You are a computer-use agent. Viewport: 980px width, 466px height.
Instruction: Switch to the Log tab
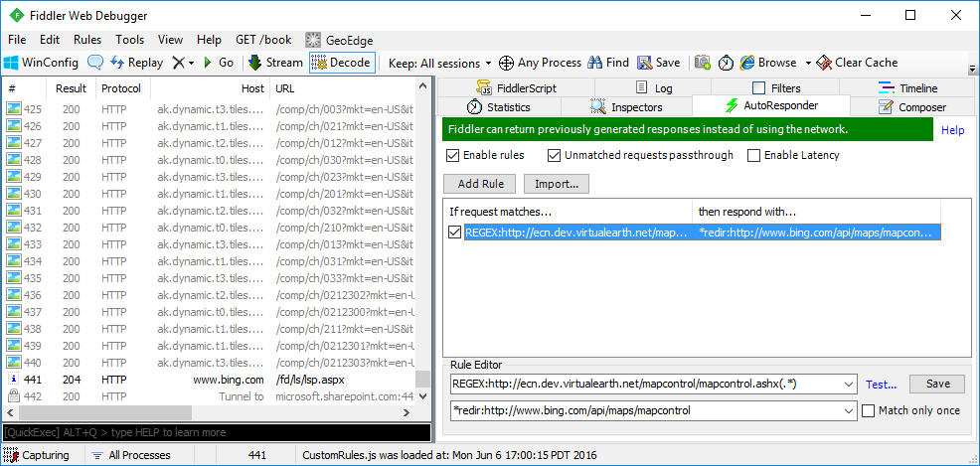652,88
